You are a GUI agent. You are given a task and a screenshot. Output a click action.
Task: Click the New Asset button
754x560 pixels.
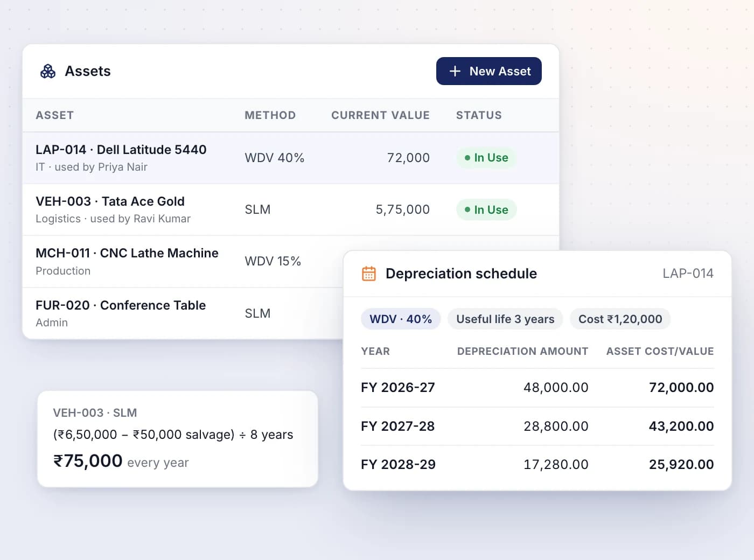[x=489, y=71]
